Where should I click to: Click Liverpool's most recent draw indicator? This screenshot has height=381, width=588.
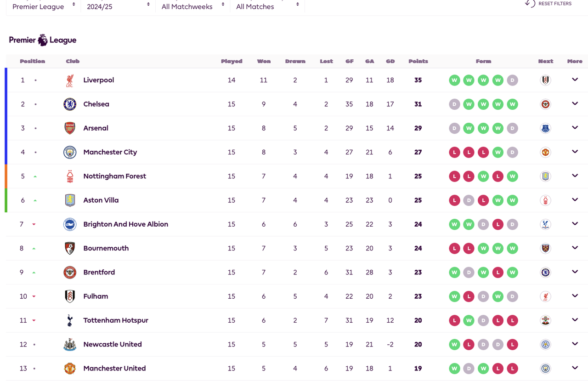point(512,80)
